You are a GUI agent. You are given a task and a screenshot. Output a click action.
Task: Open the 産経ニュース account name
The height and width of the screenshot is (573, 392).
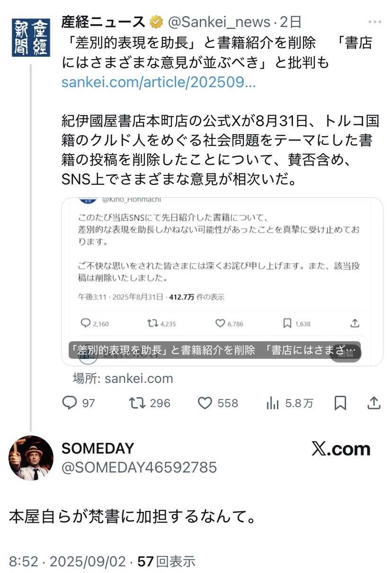103,22
